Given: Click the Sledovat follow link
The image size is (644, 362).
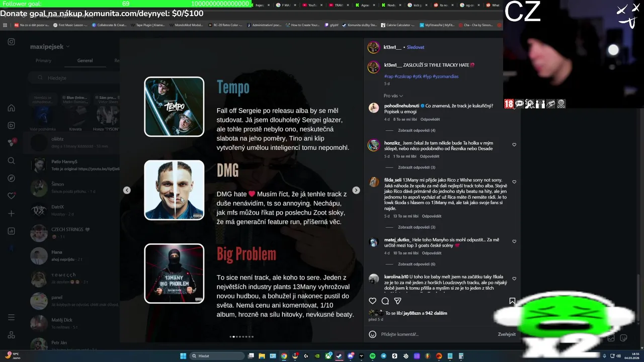Looking at the screenshot, I should tap(416, 47).
